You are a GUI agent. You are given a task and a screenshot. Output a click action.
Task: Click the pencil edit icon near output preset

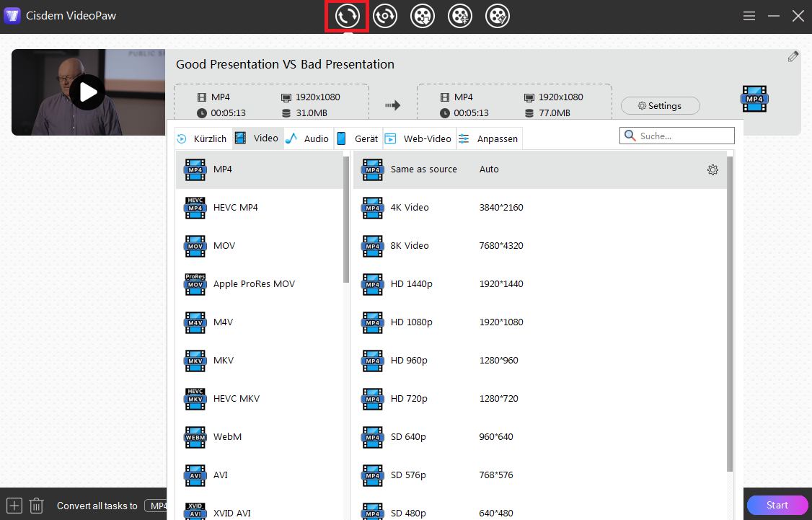coord(793,56)
